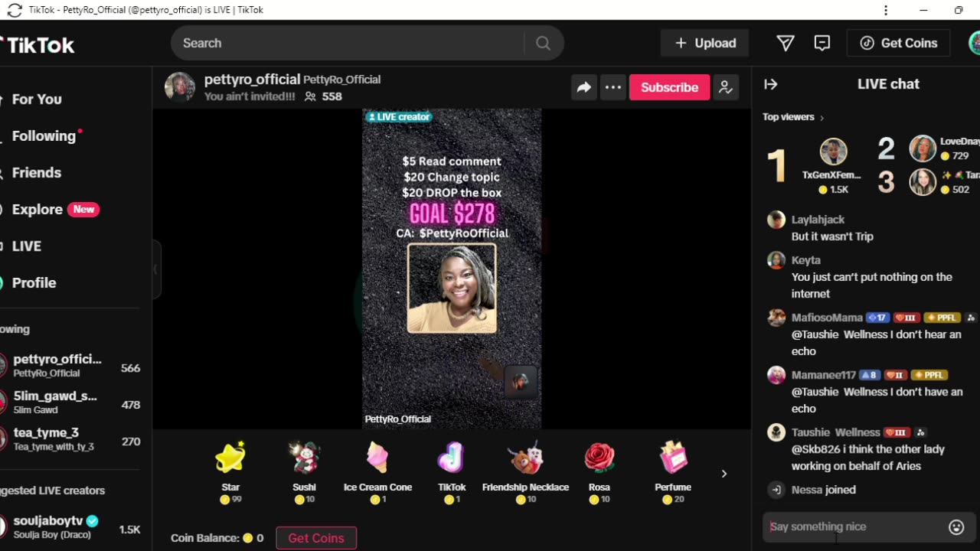Click Laylahjack's chat avatar
The width and height of the screenshot is (980, 551).
point(776,220)
